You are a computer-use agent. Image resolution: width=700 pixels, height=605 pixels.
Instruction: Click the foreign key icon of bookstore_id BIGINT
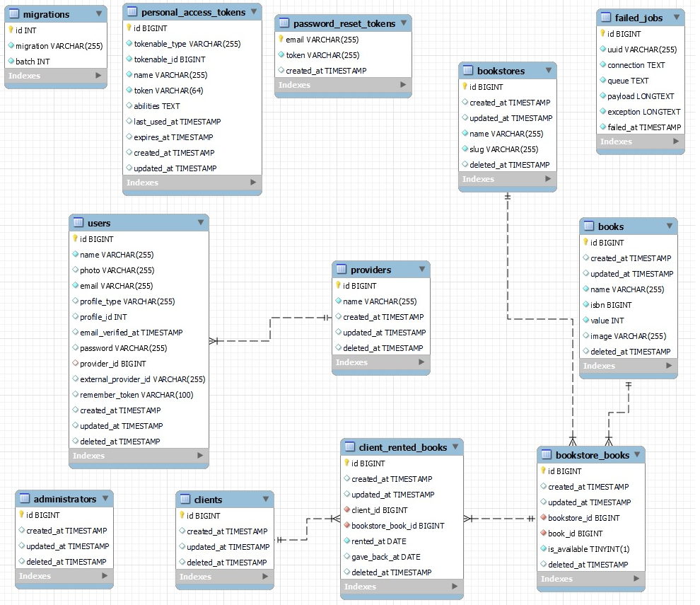(x=543, y=517)
